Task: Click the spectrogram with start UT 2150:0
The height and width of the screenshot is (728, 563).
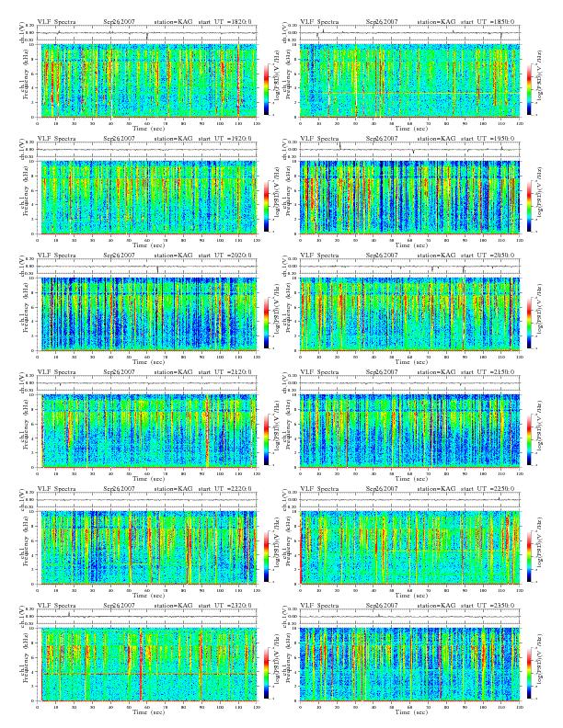Action: 410,431
